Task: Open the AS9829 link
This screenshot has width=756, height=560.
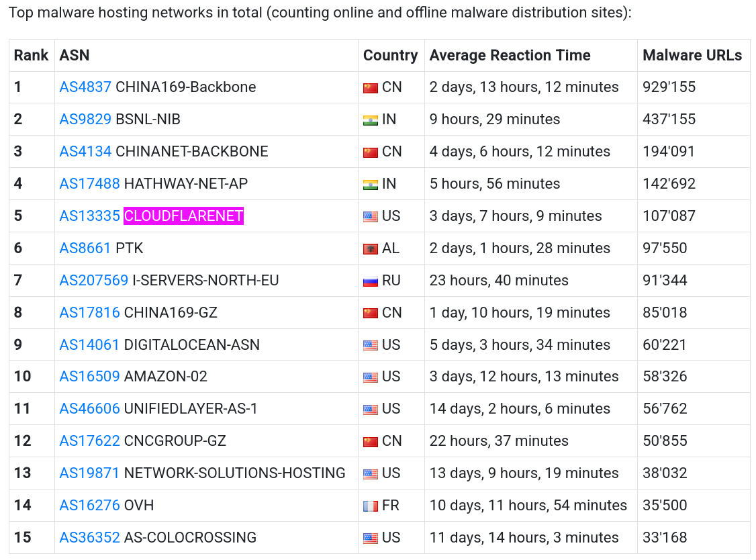Action: pos(85,120)
